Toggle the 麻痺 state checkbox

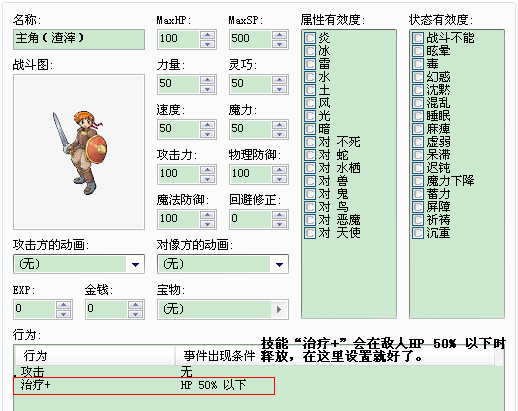coord(418,129)
